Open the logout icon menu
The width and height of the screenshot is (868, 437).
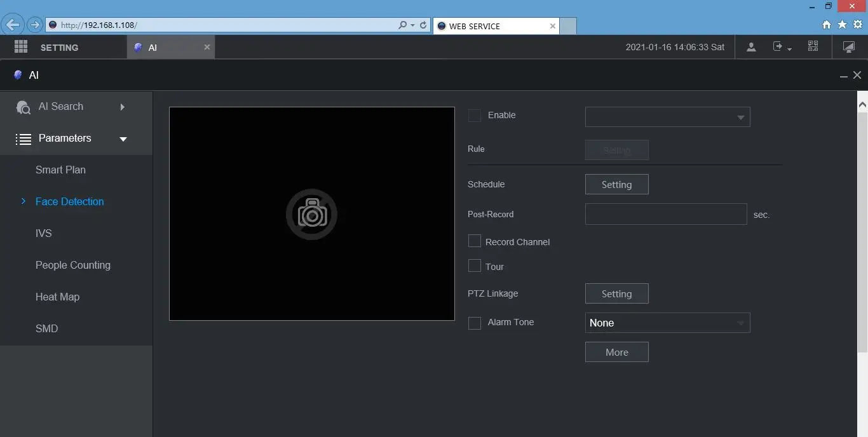tap(781, 47)
